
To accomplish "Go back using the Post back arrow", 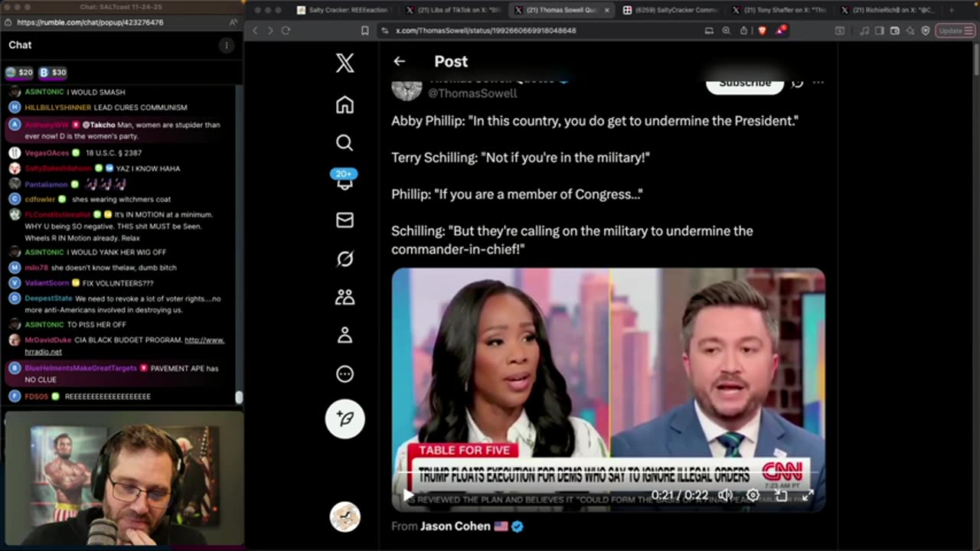I will (x=399, y=61).
